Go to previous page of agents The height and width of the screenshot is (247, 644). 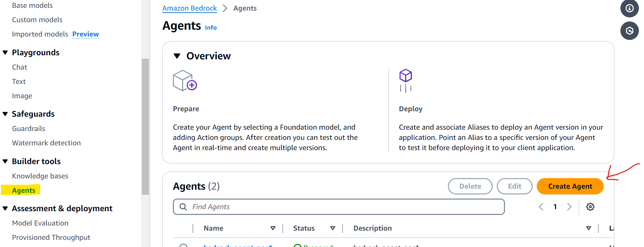coord(541,207)
